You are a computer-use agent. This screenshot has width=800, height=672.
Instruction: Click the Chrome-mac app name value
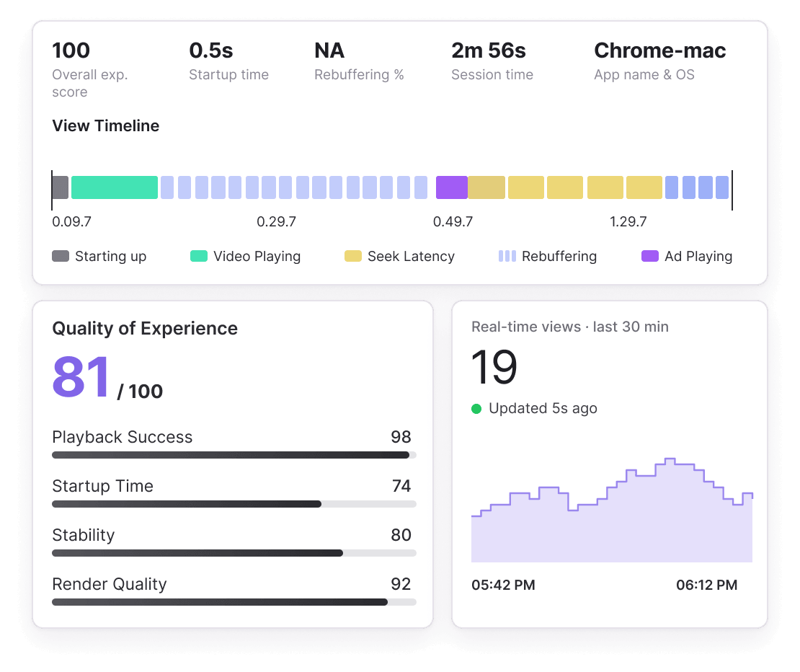[x=659, y=50]
